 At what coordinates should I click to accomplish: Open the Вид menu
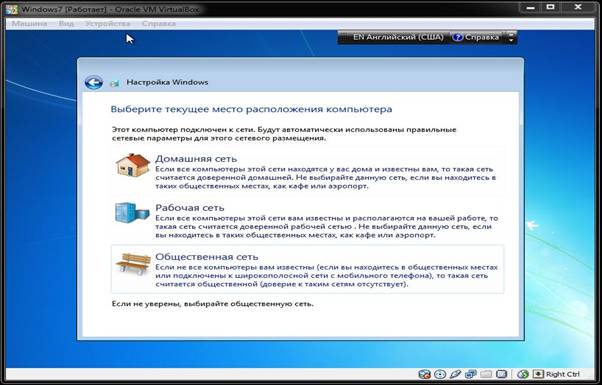[66, 24]
